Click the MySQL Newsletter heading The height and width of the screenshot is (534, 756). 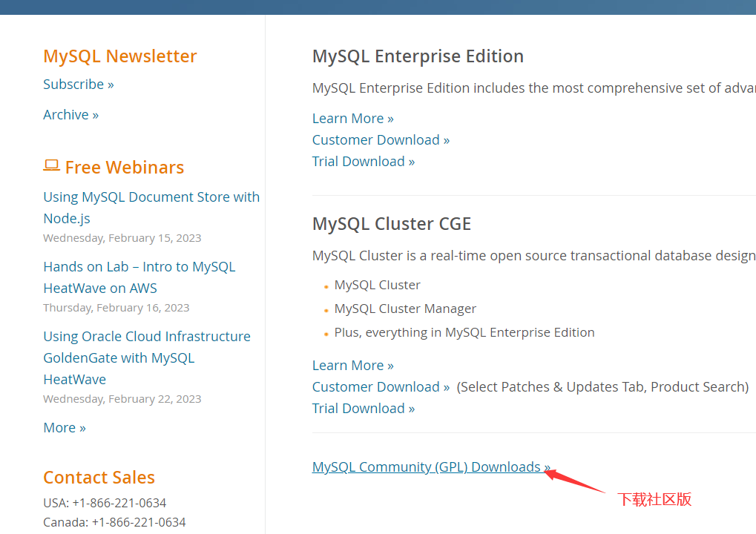coord(120,56)
